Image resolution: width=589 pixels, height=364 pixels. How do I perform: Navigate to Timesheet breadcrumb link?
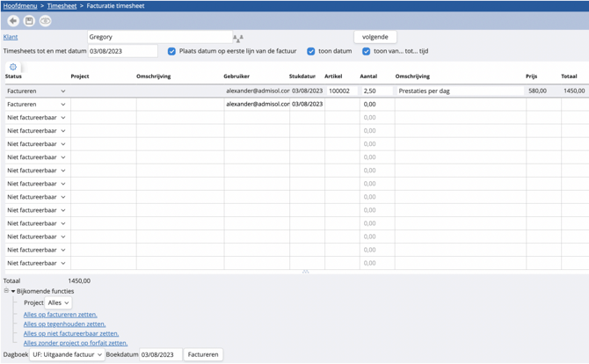click(62, 5)
